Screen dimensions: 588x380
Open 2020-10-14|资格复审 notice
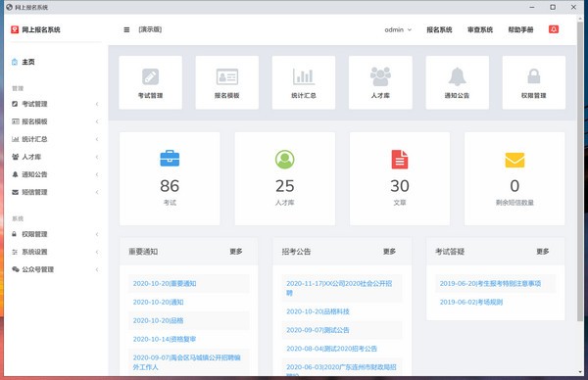point(165,339)
